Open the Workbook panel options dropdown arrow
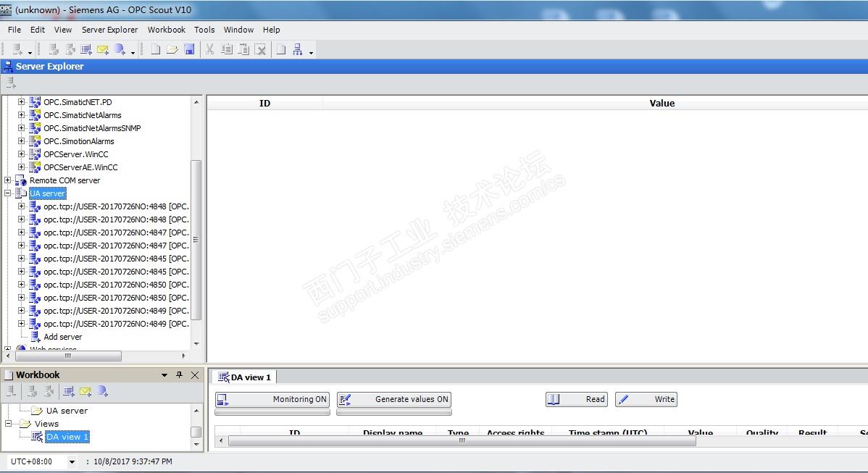The height and width of the screenshot is (473, 868). pos(164,374)
